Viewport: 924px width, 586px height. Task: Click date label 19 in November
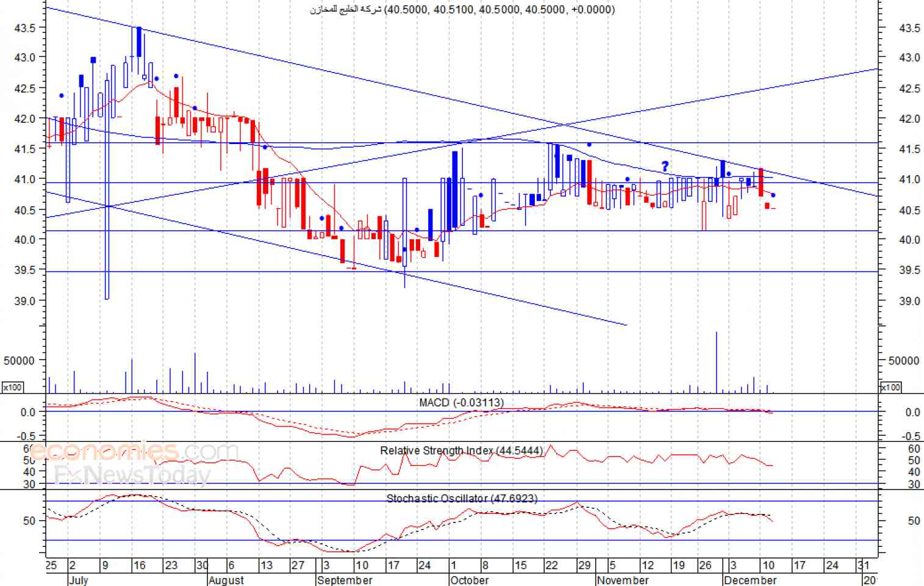678,565
